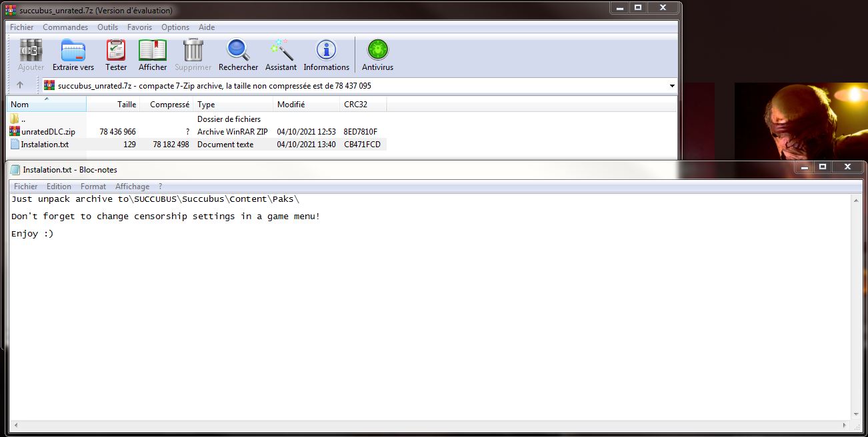Click the 'Dossier de fichiers' type cell
868x437 pixels.
point(229,119)
